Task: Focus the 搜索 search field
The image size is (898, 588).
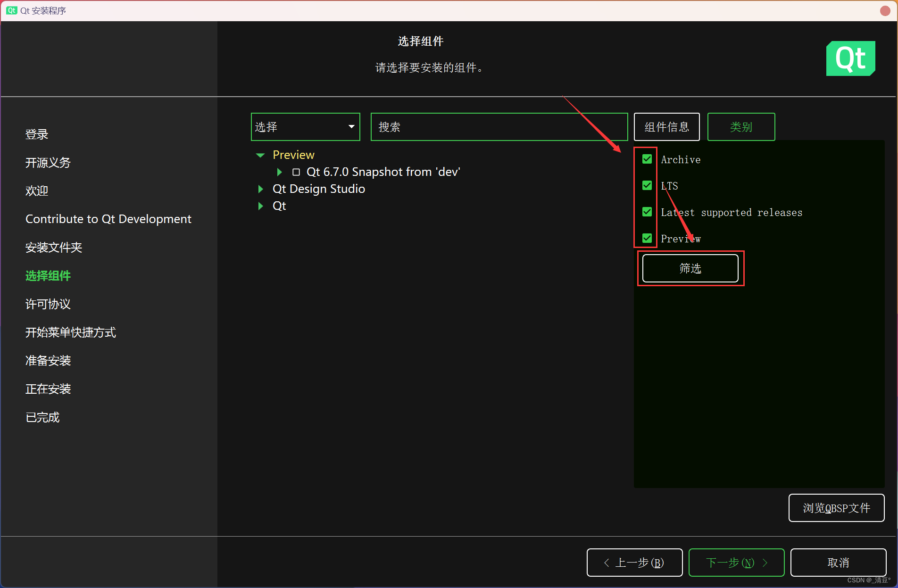Action: pyautogui.click(x=499, y=127)
